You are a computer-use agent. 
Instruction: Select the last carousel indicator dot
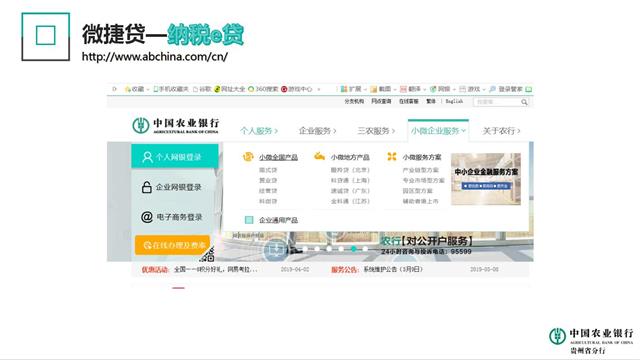(x=365, y=249)
